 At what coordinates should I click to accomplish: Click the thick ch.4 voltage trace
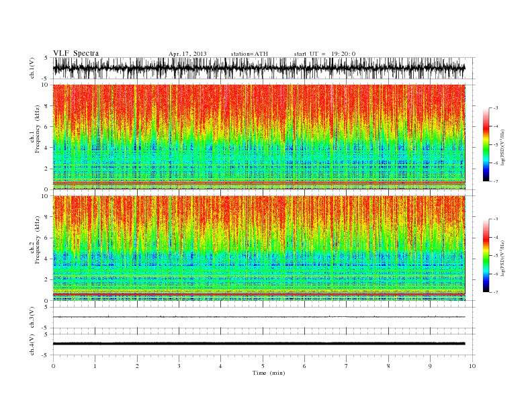[259, 344]
